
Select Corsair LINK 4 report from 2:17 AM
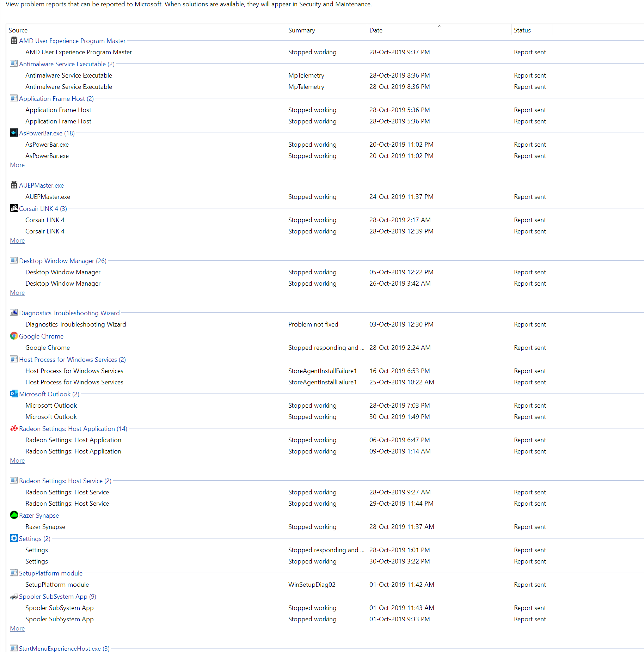(286, 220)
